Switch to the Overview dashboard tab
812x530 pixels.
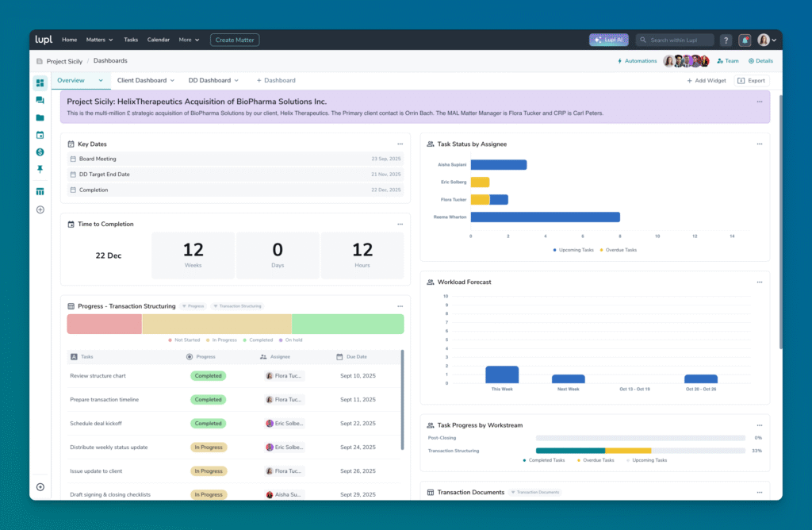click(71, 80)
